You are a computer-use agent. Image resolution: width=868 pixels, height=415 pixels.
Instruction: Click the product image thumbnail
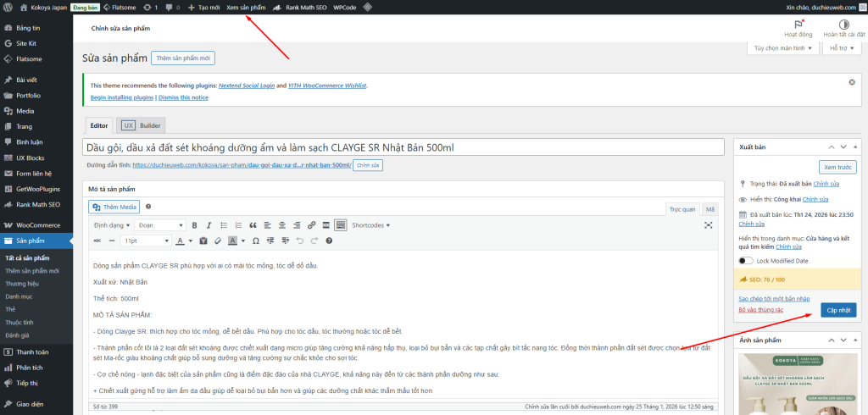click(x=798, y=384)
